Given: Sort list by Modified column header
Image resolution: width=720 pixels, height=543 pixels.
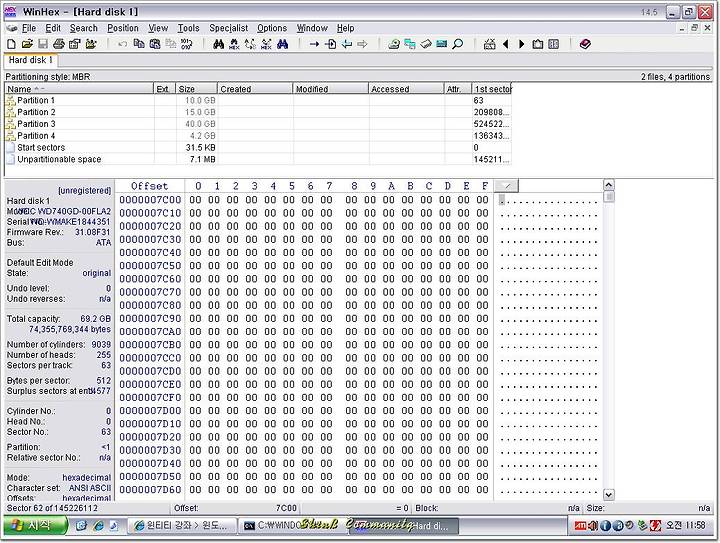Looking at the screenshot, I should pos(330,89).
